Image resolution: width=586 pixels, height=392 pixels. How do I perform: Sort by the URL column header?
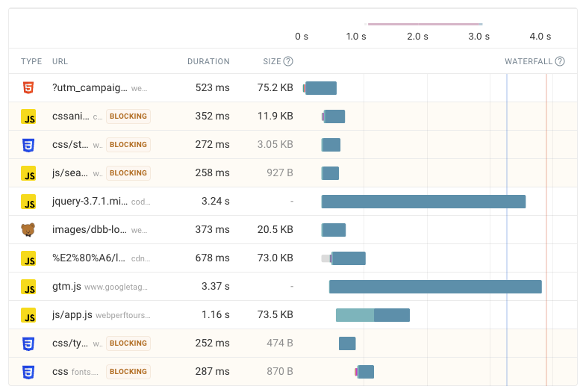click(x=59, y=61)
